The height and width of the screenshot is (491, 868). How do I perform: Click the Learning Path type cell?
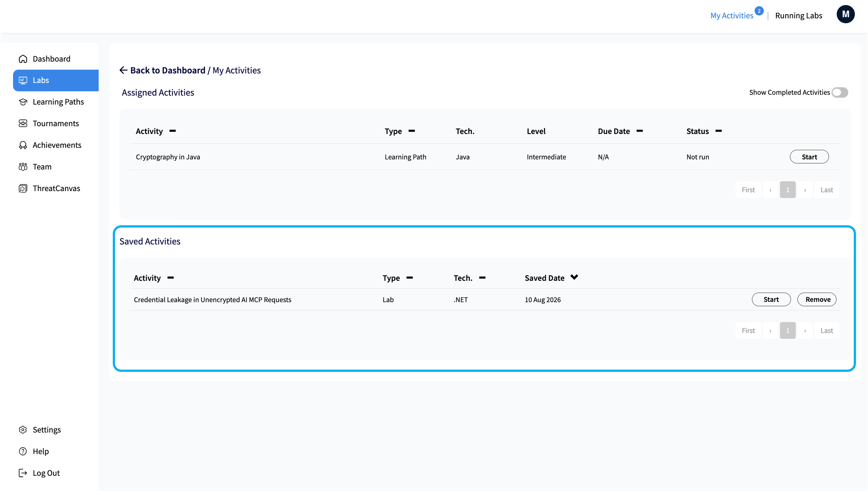(405, 157)
